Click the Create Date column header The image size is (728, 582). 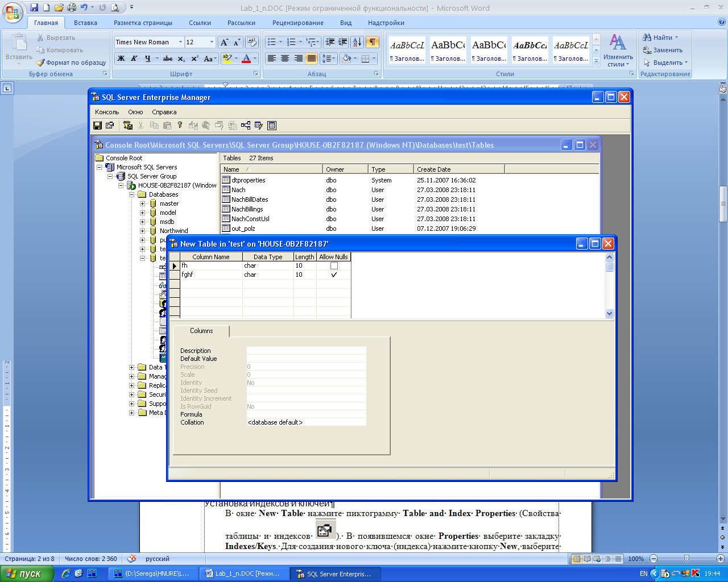point(459,169)
